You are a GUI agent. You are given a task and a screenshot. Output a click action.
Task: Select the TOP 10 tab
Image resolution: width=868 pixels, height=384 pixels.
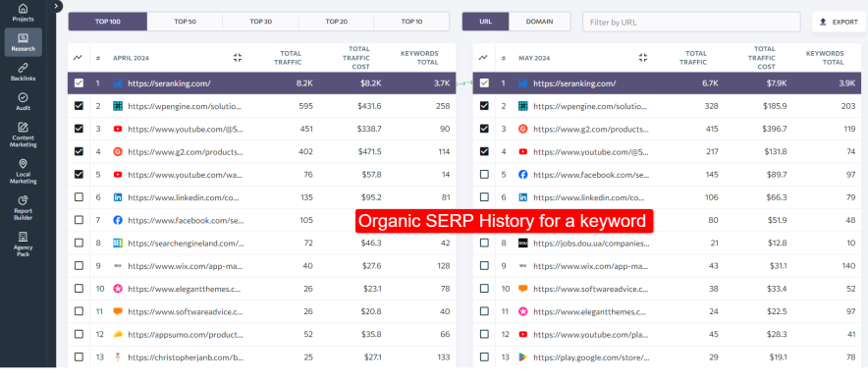point(411,22)
